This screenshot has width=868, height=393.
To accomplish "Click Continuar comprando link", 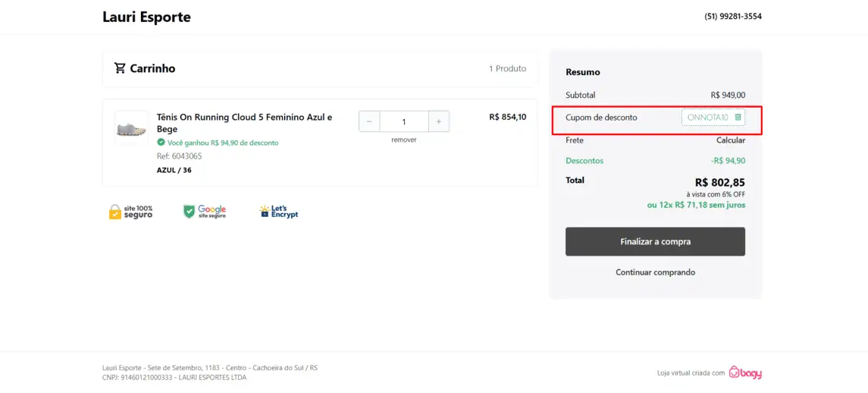I will pyautogui.click(x=656, y=272).
